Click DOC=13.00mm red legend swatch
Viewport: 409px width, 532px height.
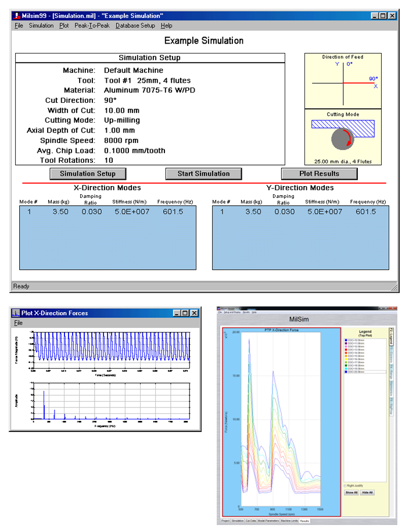click(x=346, y=349)
